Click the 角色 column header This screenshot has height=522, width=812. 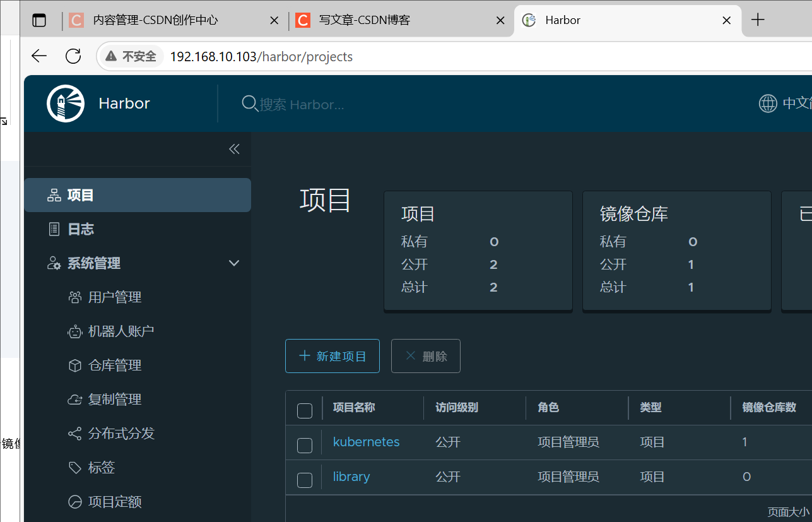[548, 408]
